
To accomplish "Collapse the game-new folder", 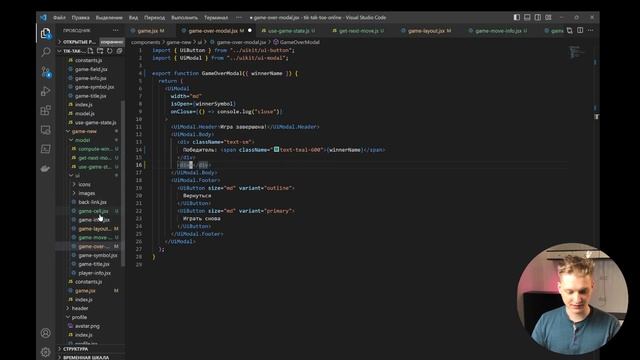I will (84, 131).
